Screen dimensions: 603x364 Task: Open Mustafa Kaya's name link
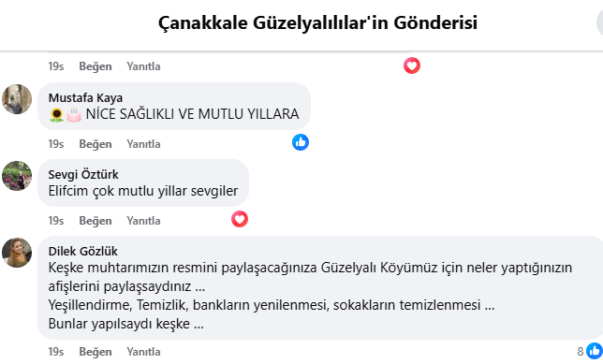85,97
